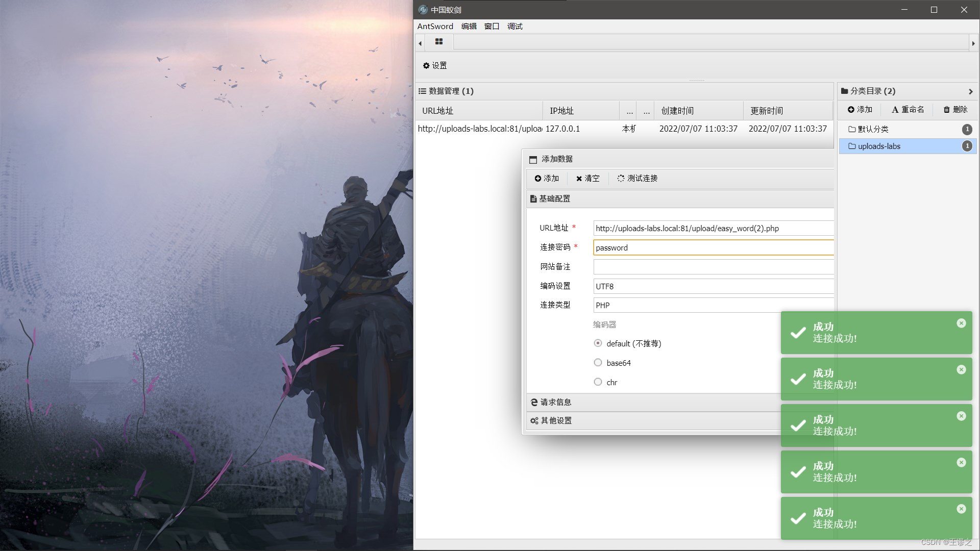Click 清空 to clear the form
This screenshot has height=551, width=980.
click(x=587, y=178)
